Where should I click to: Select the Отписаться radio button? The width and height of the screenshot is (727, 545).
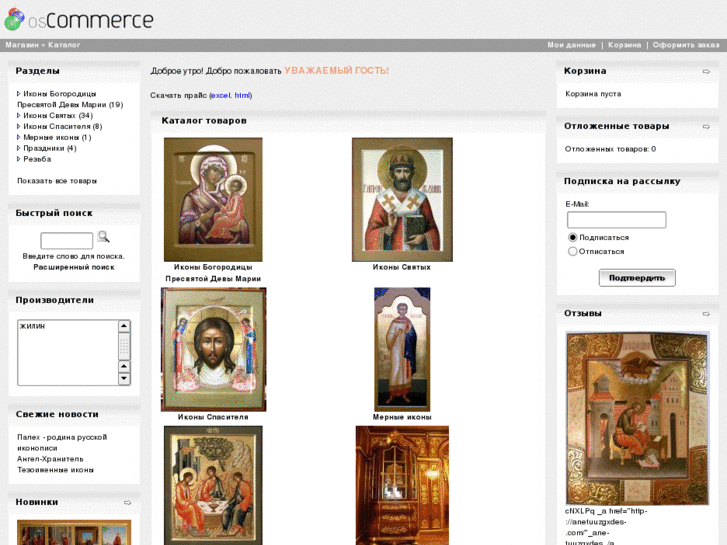pos(573,251)
